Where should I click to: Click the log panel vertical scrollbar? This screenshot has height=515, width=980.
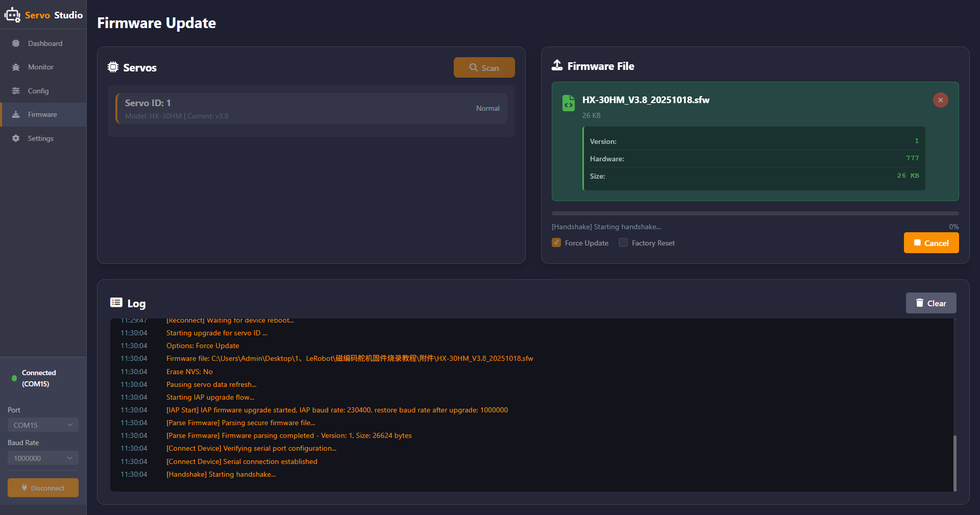(954, 463)
